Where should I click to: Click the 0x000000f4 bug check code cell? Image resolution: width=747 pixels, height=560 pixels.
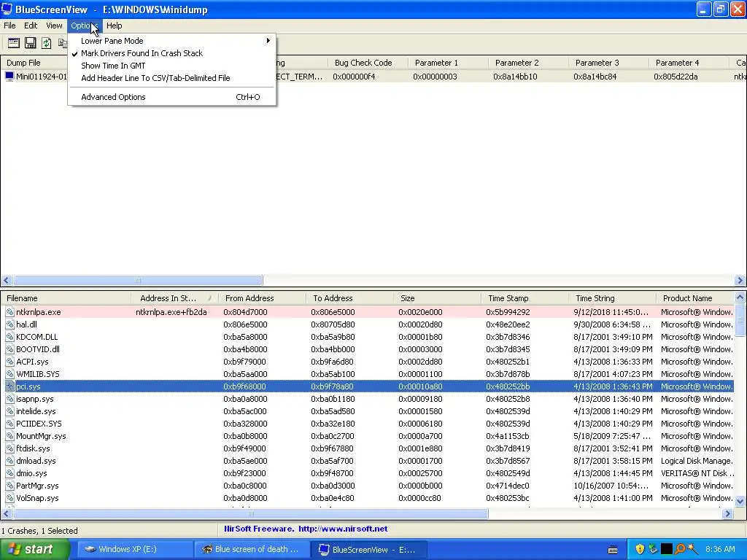pos(354,77)
